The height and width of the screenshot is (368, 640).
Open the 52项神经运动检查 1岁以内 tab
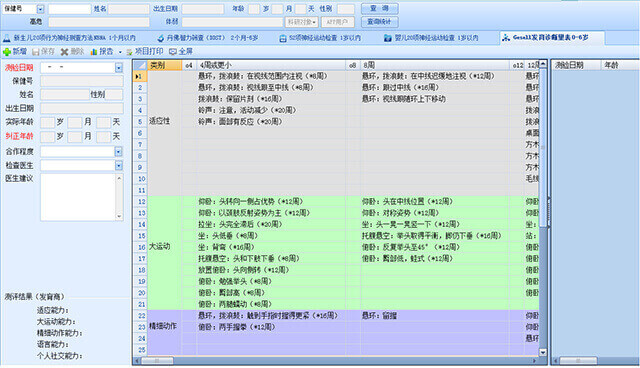coord(320,38)
